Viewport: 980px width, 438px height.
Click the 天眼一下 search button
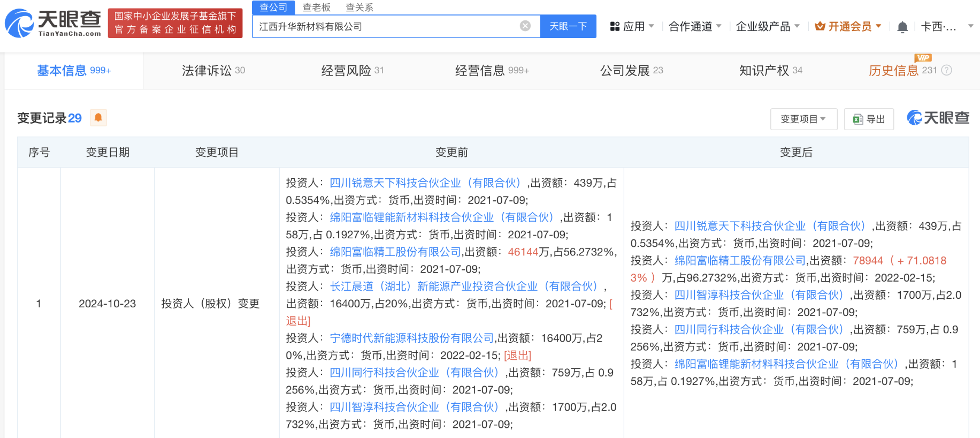coord(568,26)
